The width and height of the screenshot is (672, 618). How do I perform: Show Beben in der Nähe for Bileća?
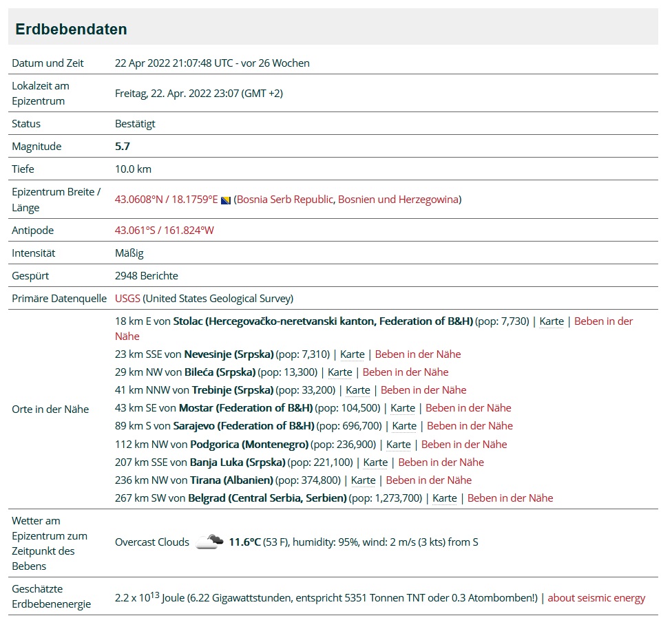tap(406, 372)
